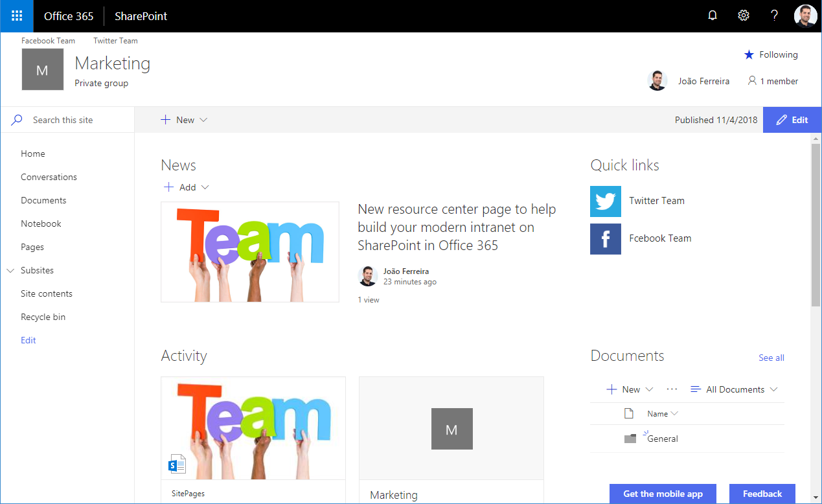Open the Add dropdown under News
This screenshot has height=504, width=822.
[187, 187]
